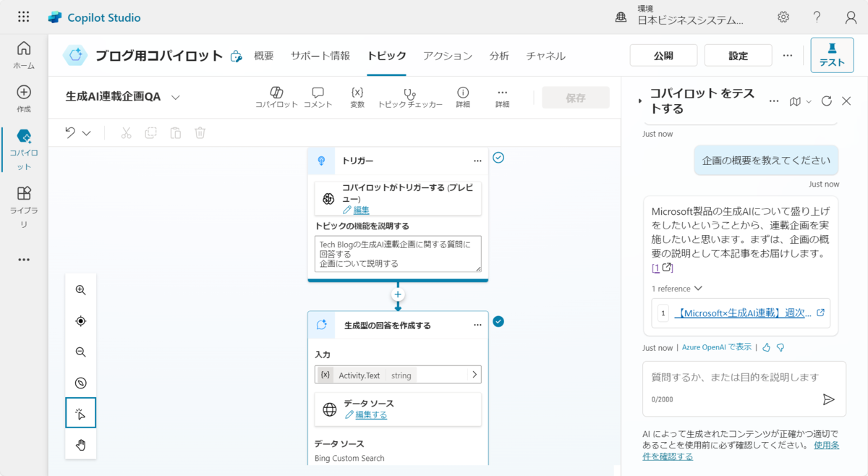
Task: Activate the selection pointer tool
Action: 81,413
